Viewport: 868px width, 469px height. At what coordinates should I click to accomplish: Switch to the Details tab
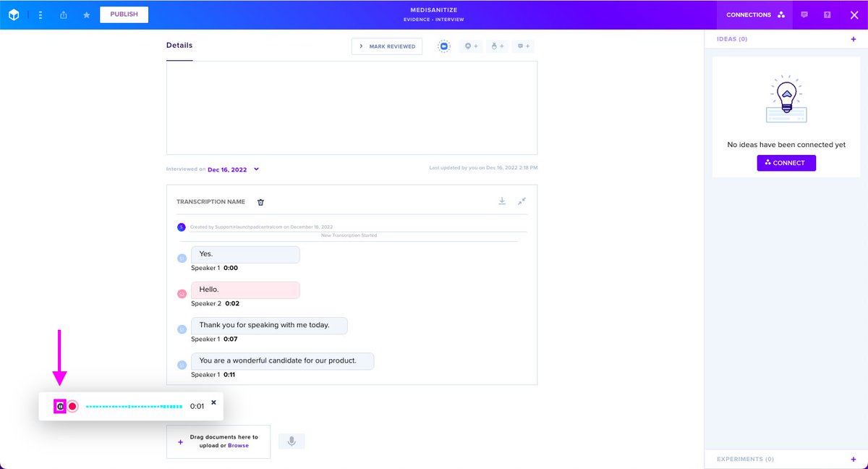(179, 45)
